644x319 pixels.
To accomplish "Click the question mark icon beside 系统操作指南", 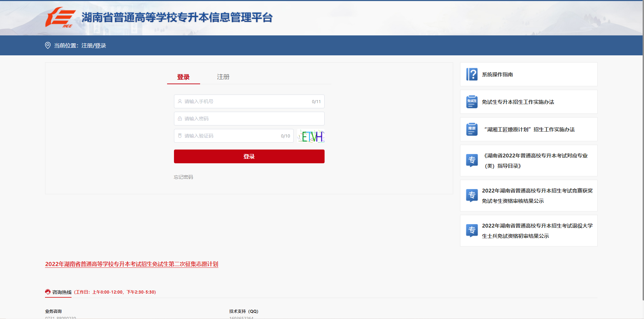I will (x=472, y=74).
